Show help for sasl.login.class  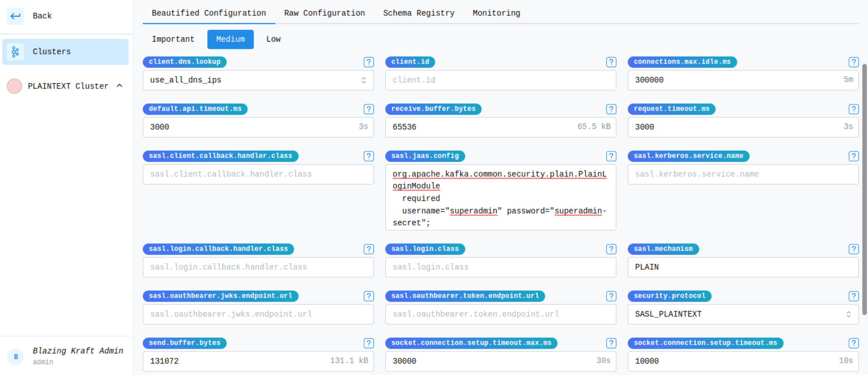click(x=611, y=249)
